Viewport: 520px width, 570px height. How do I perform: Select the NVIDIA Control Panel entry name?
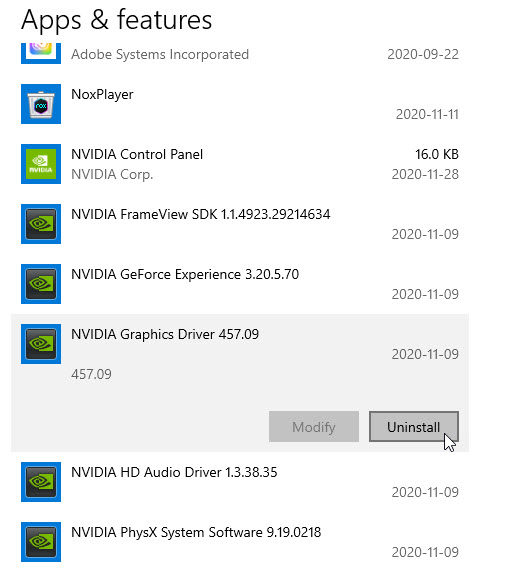click(x=137, y=154)
